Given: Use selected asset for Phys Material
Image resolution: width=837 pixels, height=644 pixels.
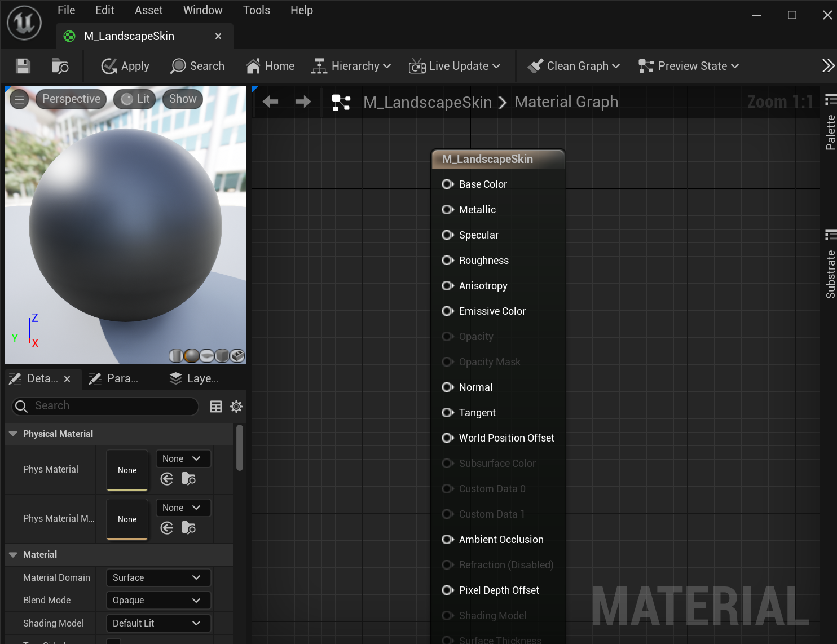Looking at the screenshot, I should [167, 479].
